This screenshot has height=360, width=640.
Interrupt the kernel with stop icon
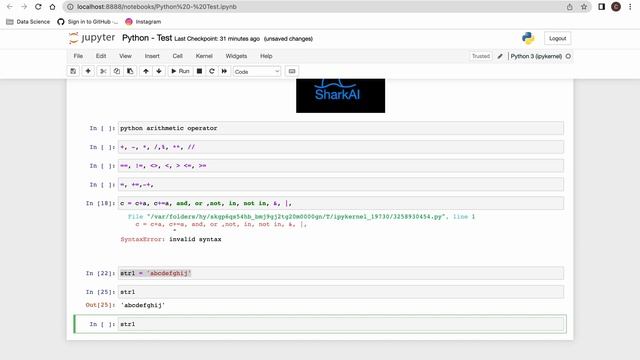point(199,71)
